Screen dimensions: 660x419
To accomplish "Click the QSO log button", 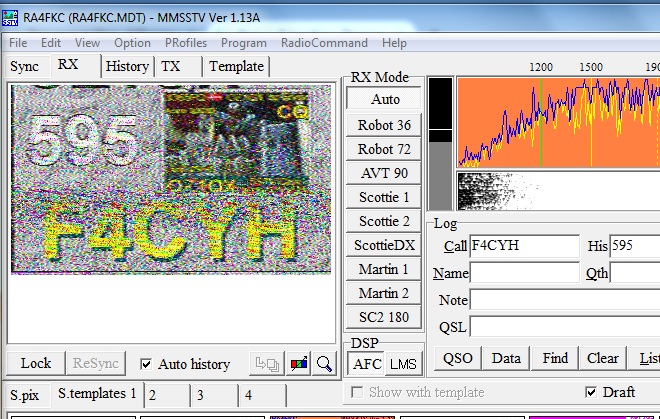I will (x=458, y=358).
